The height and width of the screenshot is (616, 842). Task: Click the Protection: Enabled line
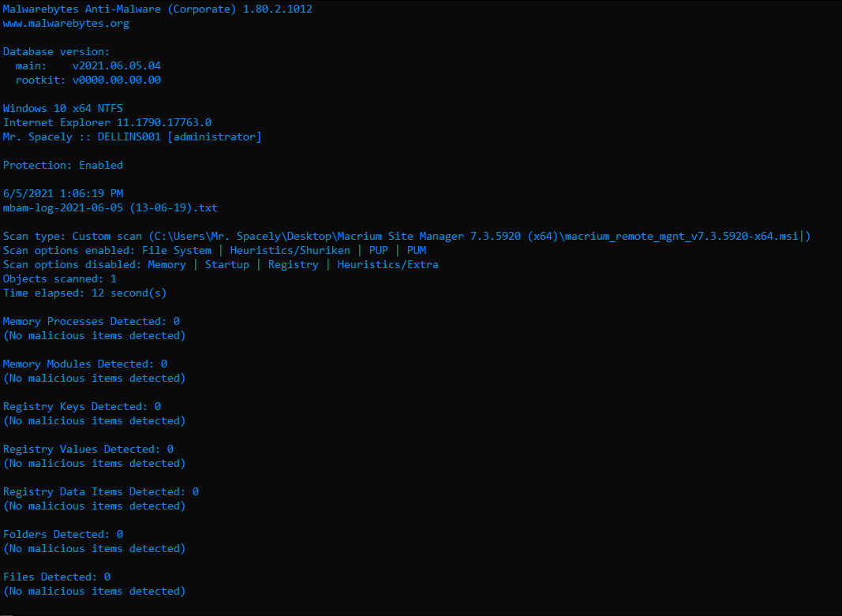tap(63, 166)
